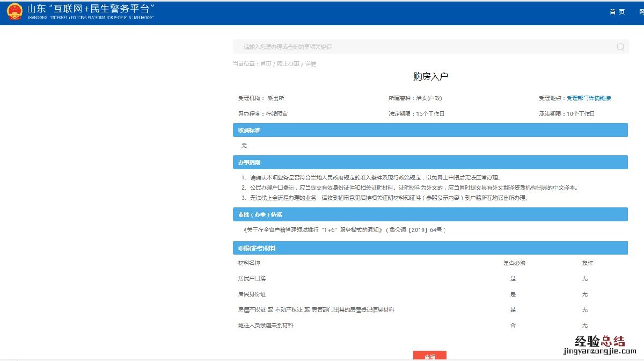Select the 随迁人员亲属关系材料 row
The width and height of the screenshot is (644, 361).
[x=266, y=326]
